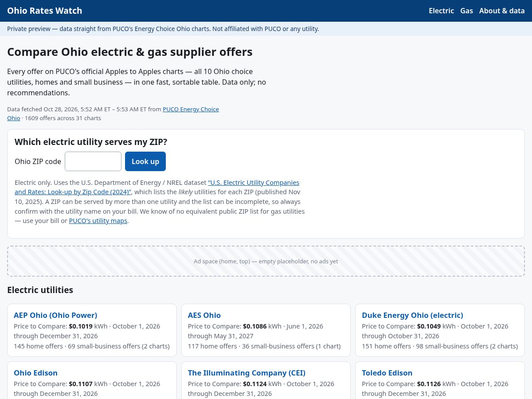This screenshot has width=532, height=399.
Task: Select 'Which electric utility serves my ZIP?' heading
Action: pos(91,142)
